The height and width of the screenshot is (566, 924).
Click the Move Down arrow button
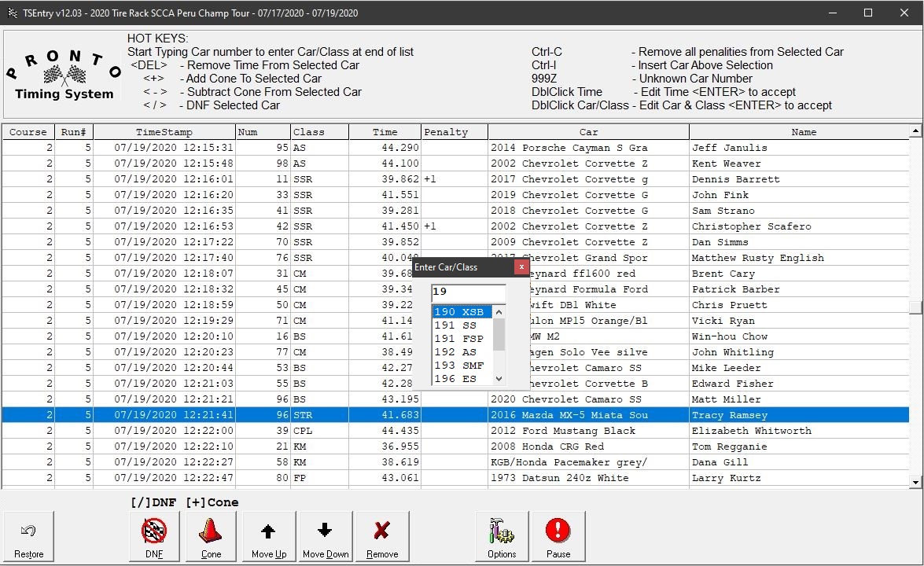tap(326, 536)
